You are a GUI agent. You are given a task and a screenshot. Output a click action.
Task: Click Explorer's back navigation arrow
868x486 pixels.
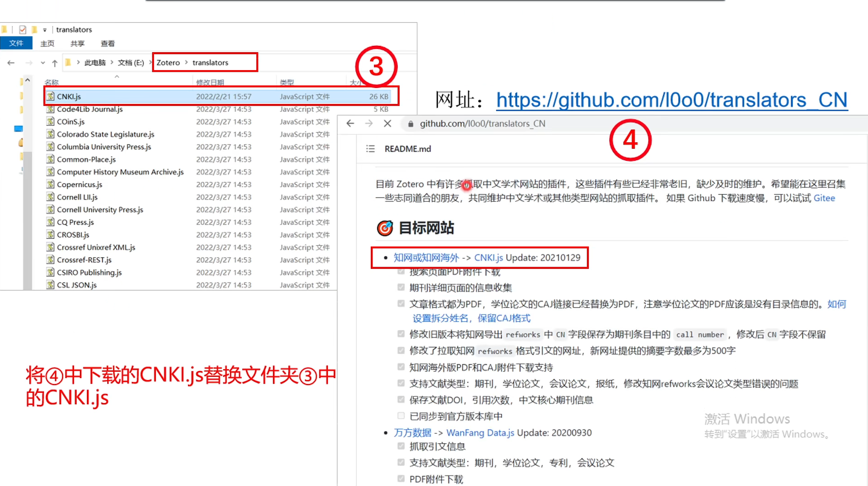pos(11,63)
